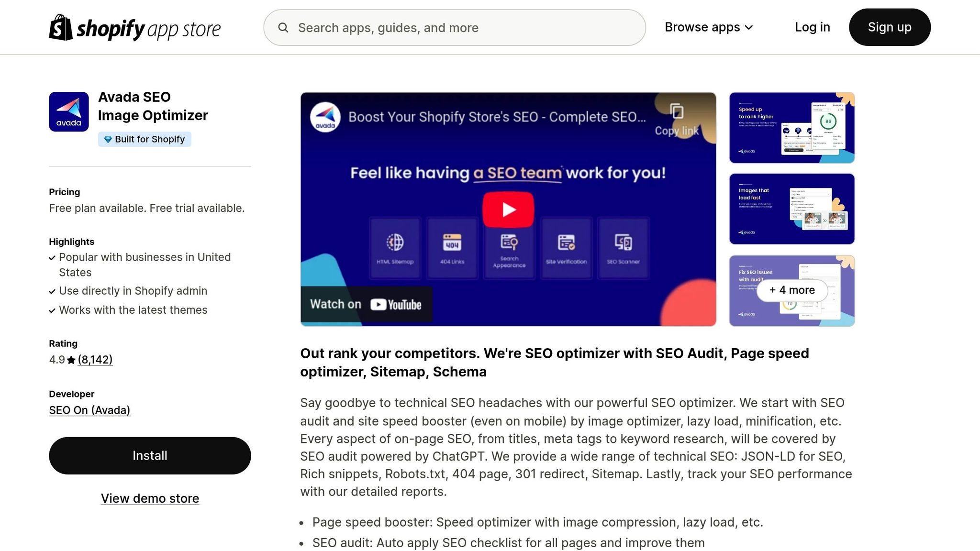
Task: Click the Sign up button
Action: [x=890, y=27]
